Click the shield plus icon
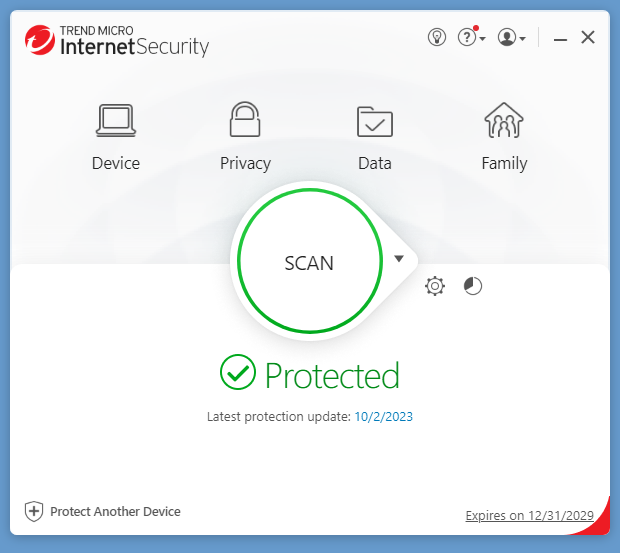The width and height of the screenshot is (620, 553). point(34,511)
